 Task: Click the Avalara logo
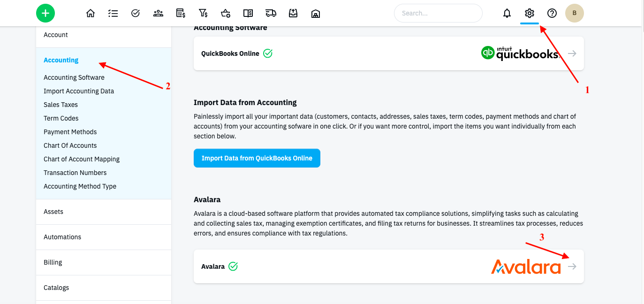[x=526, y=266]
